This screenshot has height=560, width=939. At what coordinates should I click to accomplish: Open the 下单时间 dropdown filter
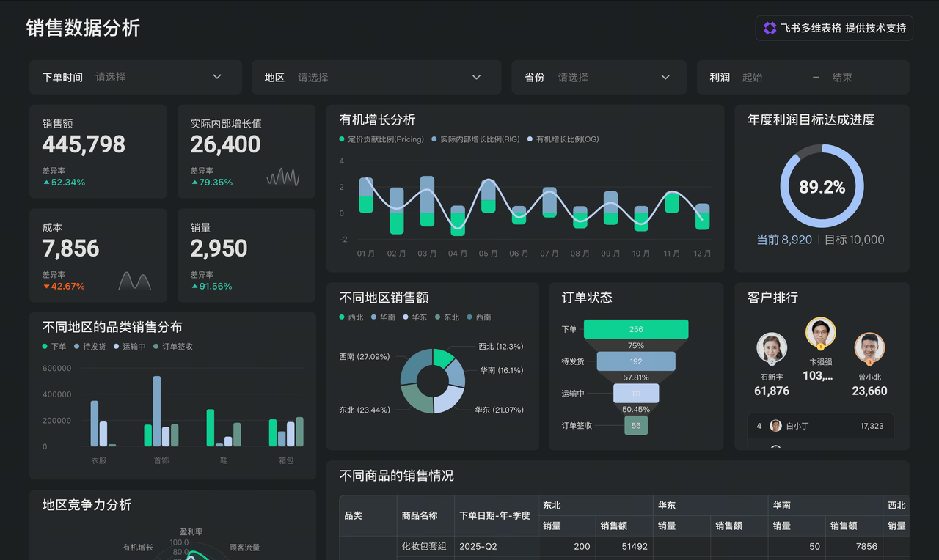coord(136,77)
